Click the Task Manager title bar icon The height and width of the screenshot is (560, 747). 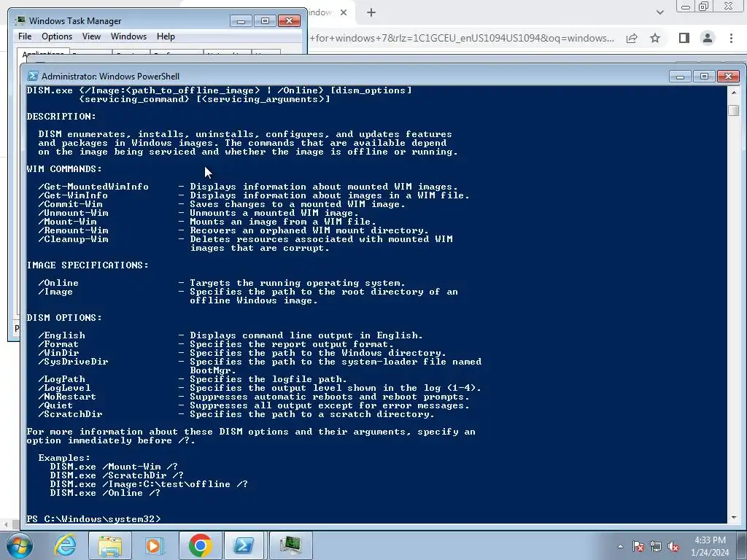(x=20, y=21)
